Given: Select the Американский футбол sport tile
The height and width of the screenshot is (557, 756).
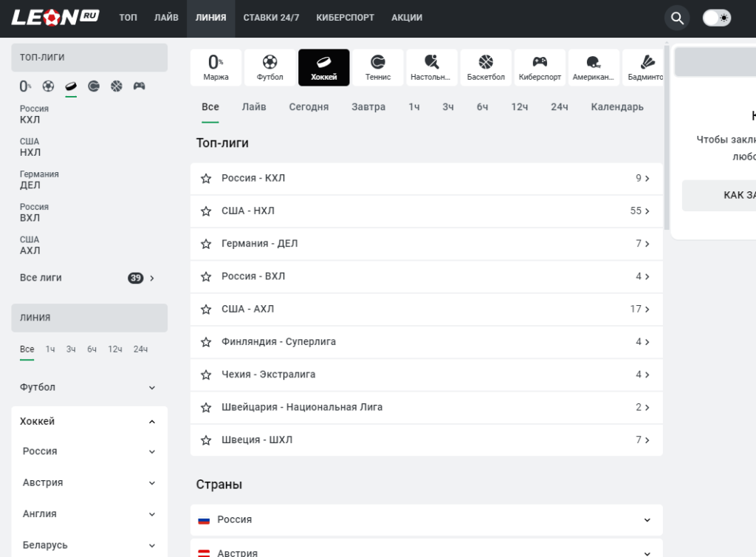Looking at the screenshot, I should tap(594, 67).
